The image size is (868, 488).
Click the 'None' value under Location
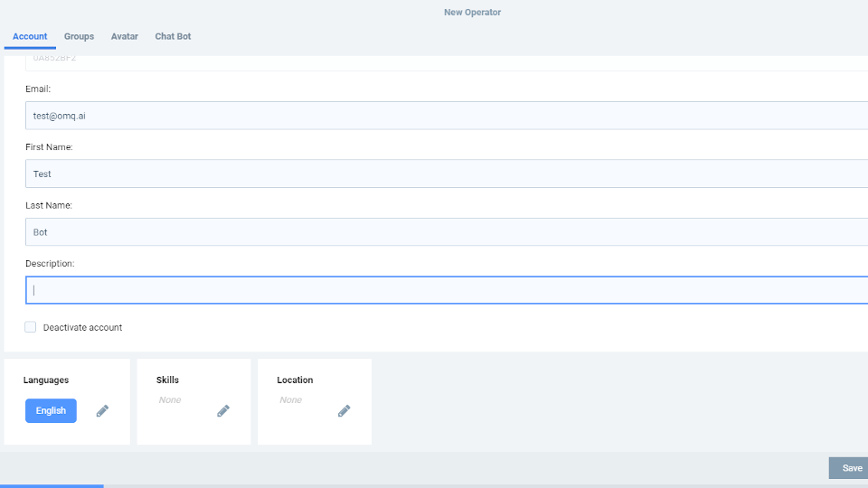pyautogui.click(x=290, y=400)
